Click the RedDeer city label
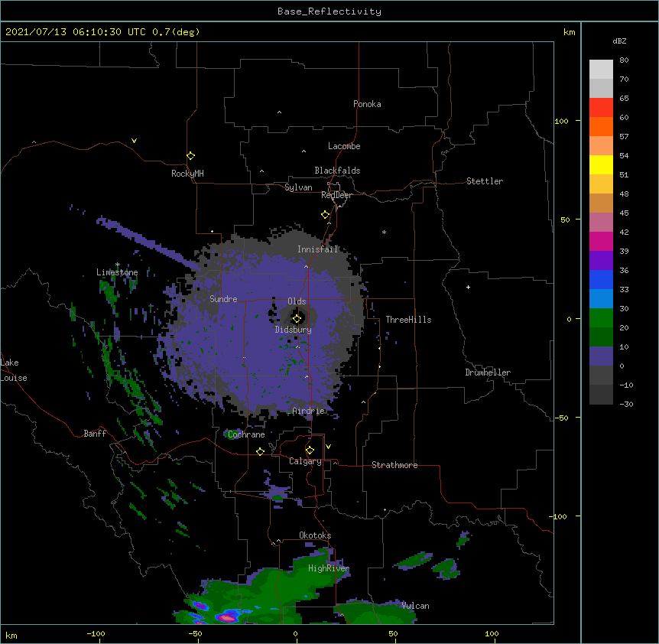Image resolution: width=659 pixels, height=644 pixels. coord(336,195)
